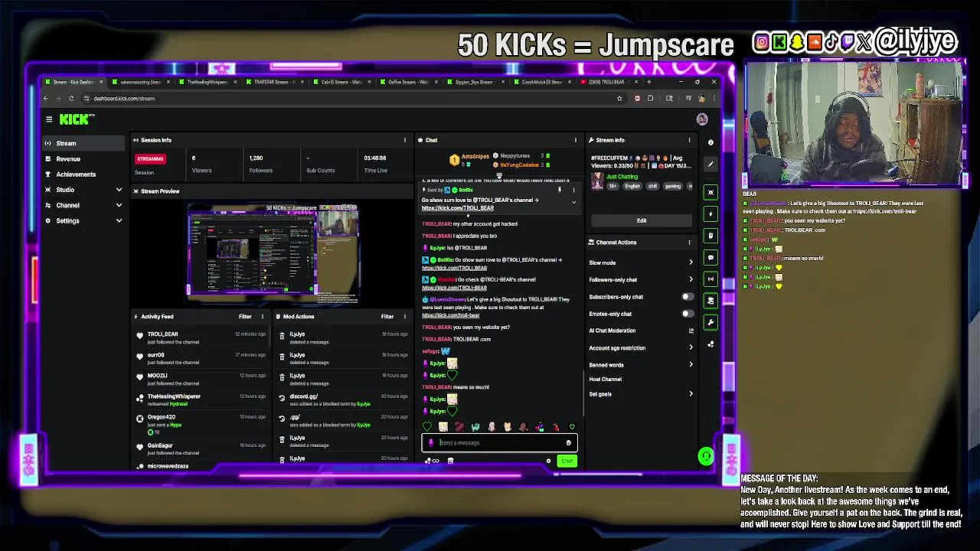This screenshot has height=551, width=980.
Task: Expand Account age restriction options
Action: coord(642,347)
